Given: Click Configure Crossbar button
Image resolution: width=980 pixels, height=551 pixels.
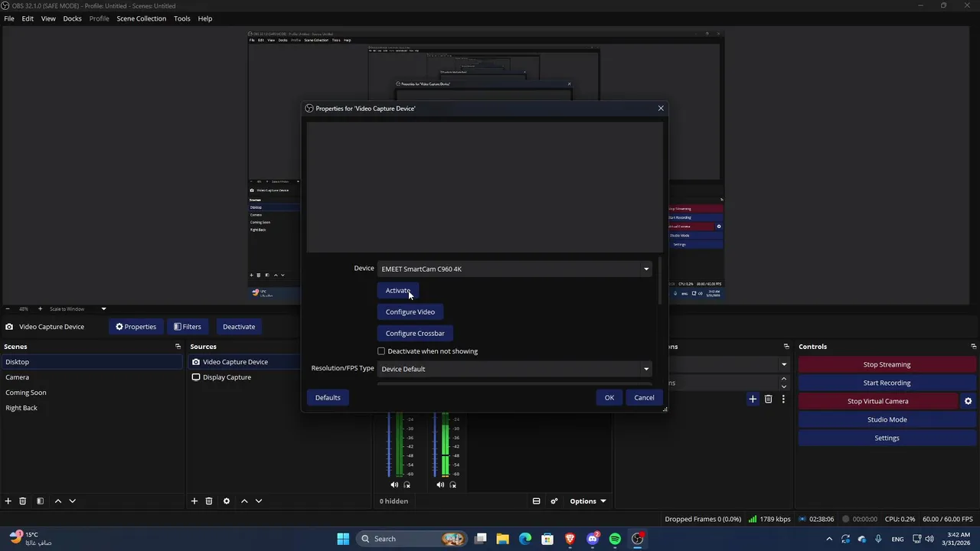Looking at the screenshot, I should pyautogui.click(x=415, y=334).
